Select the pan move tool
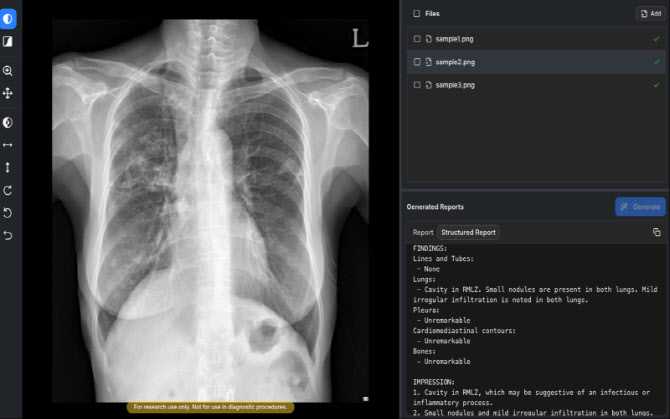This screenshot has height=419, width=670. tap(8, 93)
